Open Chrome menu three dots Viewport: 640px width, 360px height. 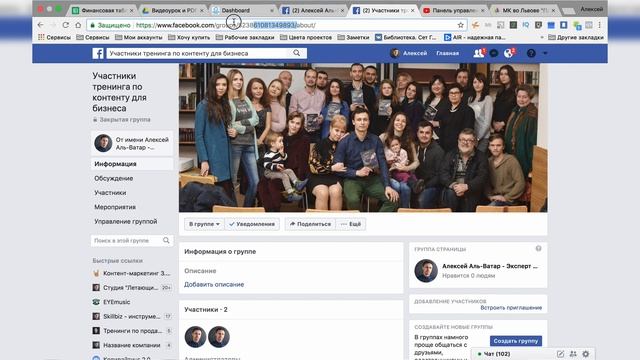600,25
